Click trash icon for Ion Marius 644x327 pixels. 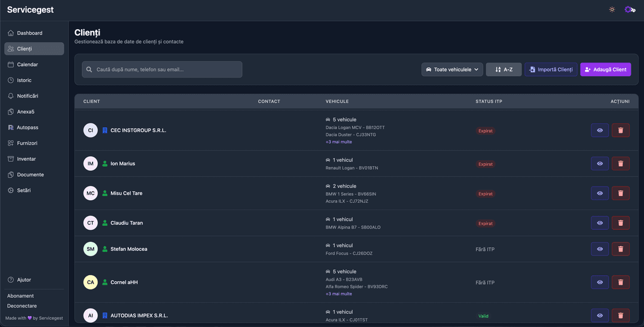click(x=620, y=163)
